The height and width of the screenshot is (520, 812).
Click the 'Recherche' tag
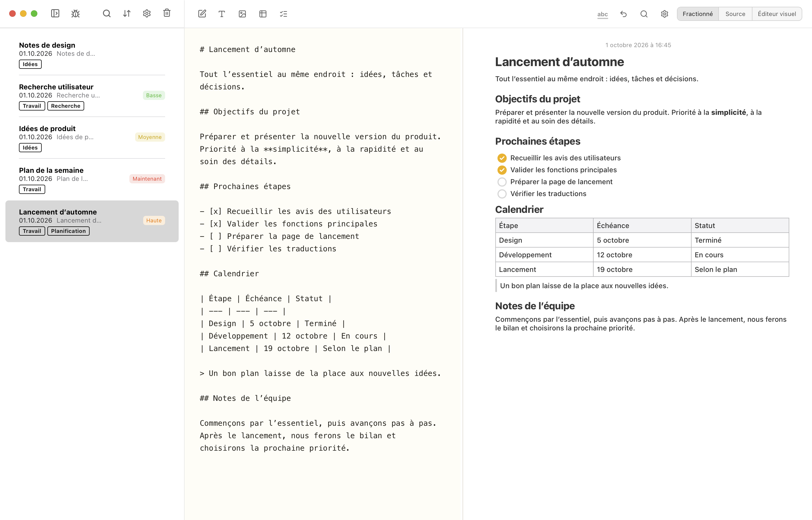pos(66,106)
